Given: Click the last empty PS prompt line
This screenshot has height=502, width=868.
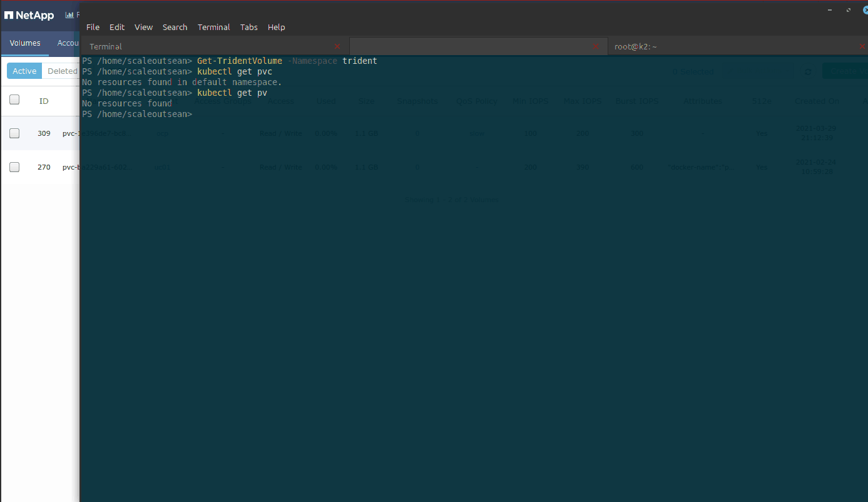Looking at the screenshot, I should click(x=137, y=114).
